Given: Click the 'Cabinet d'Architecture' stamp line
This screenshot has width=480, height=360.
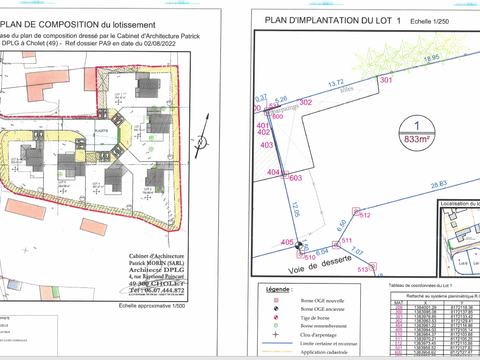Looking at the screenshot, I should (156, 256).
